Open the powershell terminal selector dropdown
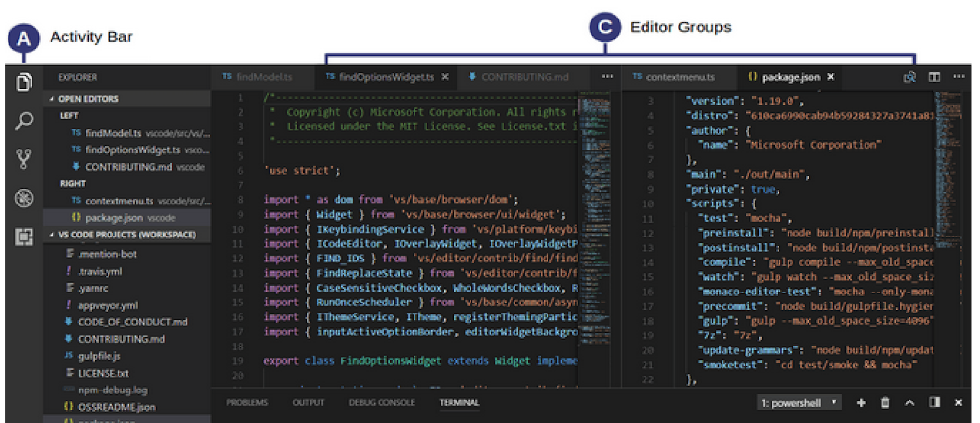The image size is (980, 423). pos(798,403)
